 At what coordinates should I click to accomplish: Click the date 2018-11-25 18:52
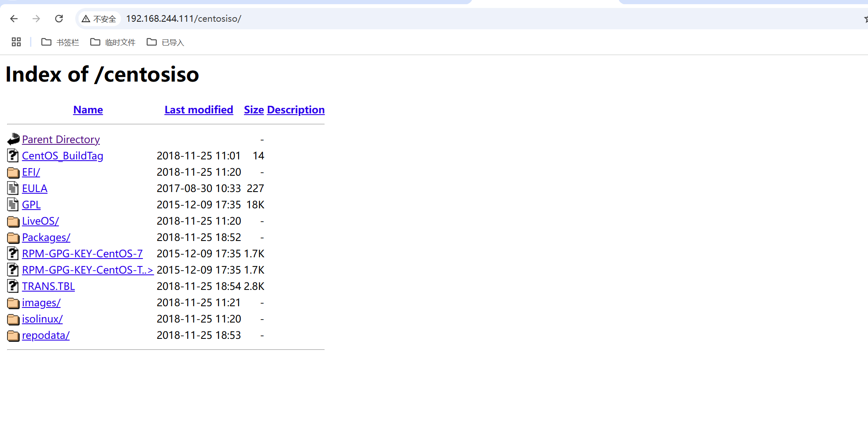[199, 237]
